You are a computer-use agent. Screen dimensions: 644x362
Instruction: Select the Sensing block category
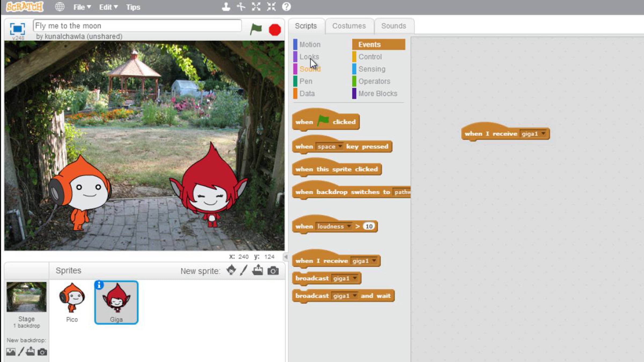[372, 69]
